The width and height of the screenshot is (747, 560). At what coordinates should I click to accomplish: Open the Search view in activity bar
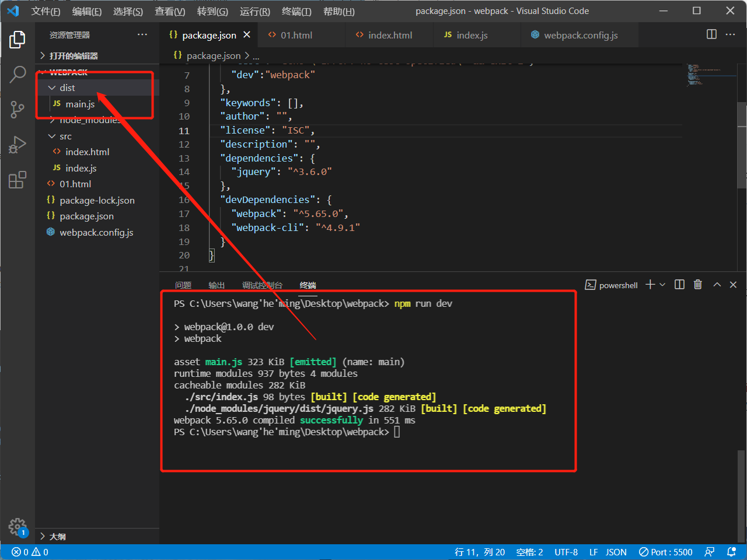[18, 74]
